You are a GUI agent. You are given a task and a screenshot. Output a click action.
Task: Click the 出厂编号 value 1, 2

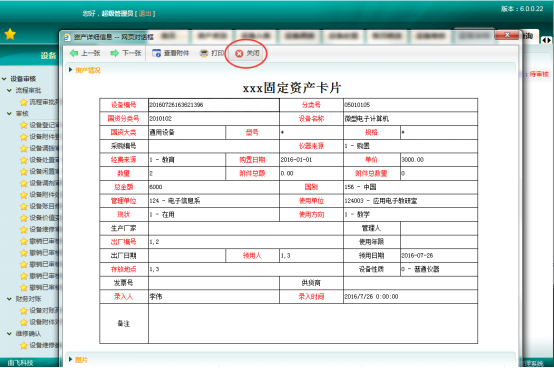coord(154,242)
